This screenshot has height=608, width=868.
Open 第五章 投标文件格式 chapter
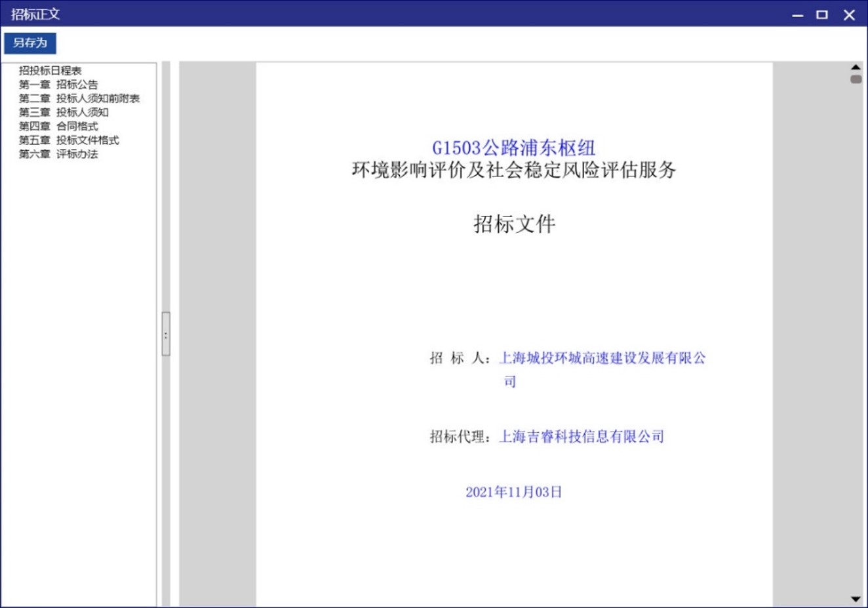click(69, 140)
